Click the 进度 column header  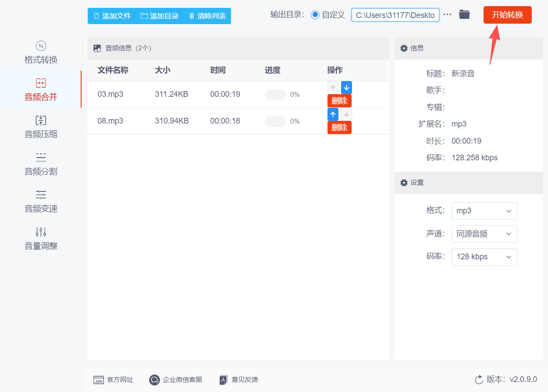[x=273, y=70]
